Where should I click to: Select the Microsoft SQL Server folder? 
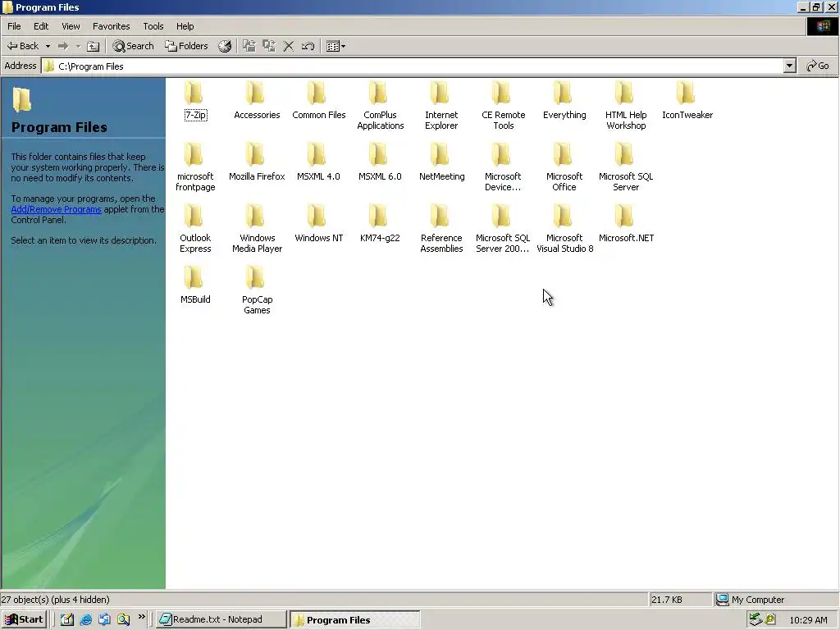(626, 167)
